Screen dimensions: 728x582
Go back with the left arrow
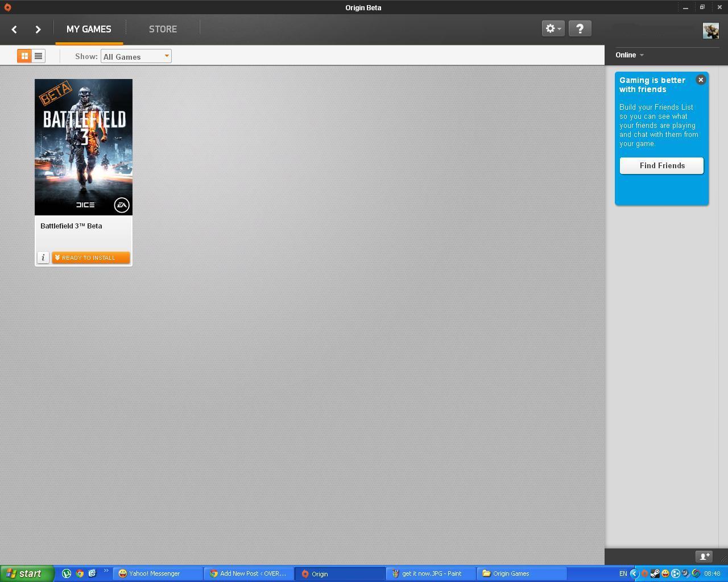(14, 29)
